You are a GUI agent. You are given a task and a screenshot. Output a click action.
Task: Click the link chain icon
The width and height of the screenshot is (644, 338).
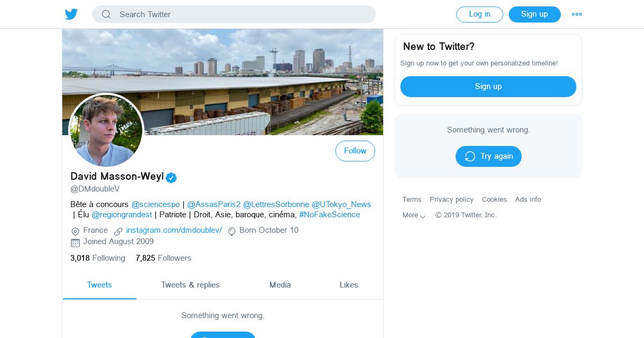(x=118, y=231)
